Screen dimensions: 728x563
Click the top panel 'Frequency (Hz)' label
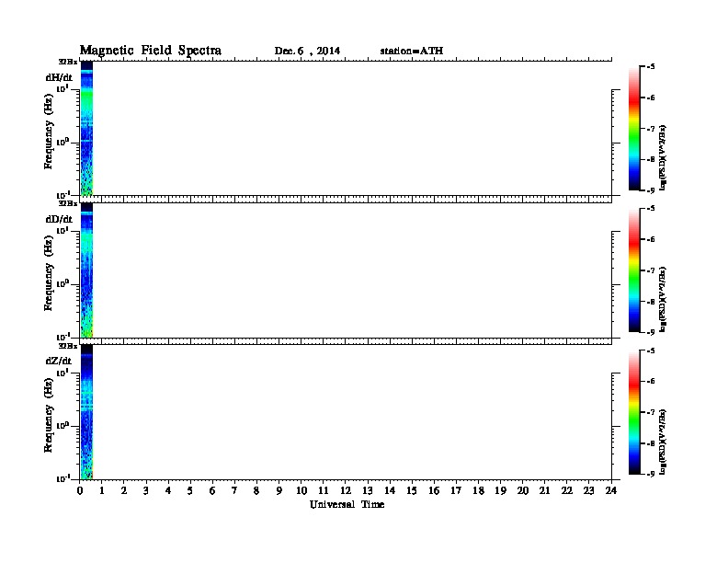click(49, 132)
